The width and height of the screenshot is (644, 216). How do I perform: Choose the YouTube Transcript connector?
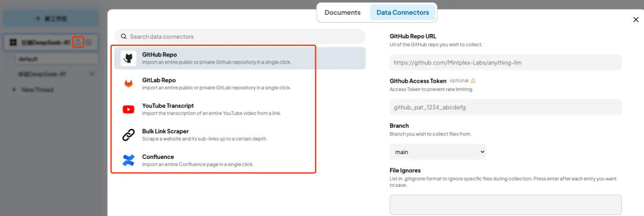pos(240,109)
